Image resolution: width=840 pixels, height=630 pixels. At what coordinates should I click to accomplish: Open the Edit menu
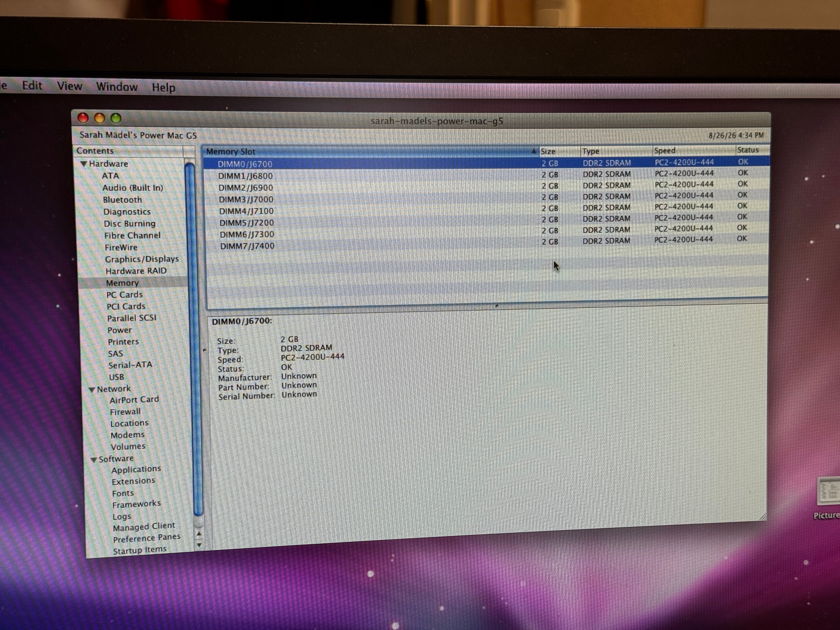pos(32,85)
